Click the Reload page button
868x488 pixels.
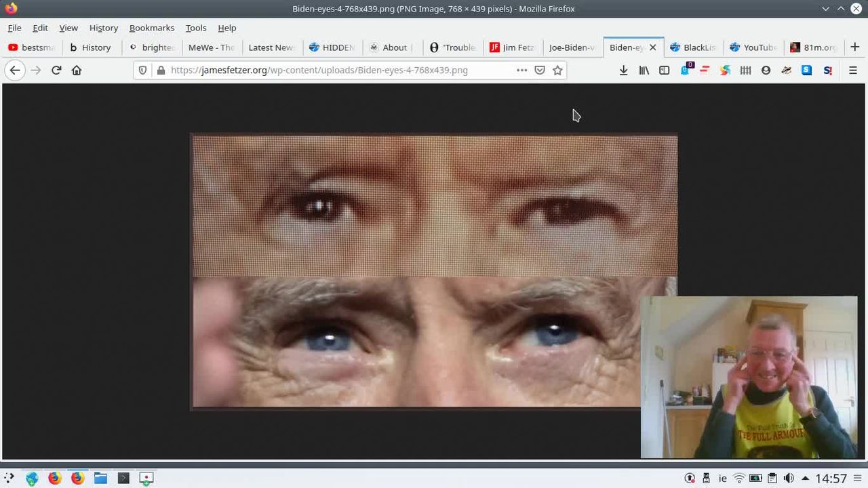coord(56,70)
